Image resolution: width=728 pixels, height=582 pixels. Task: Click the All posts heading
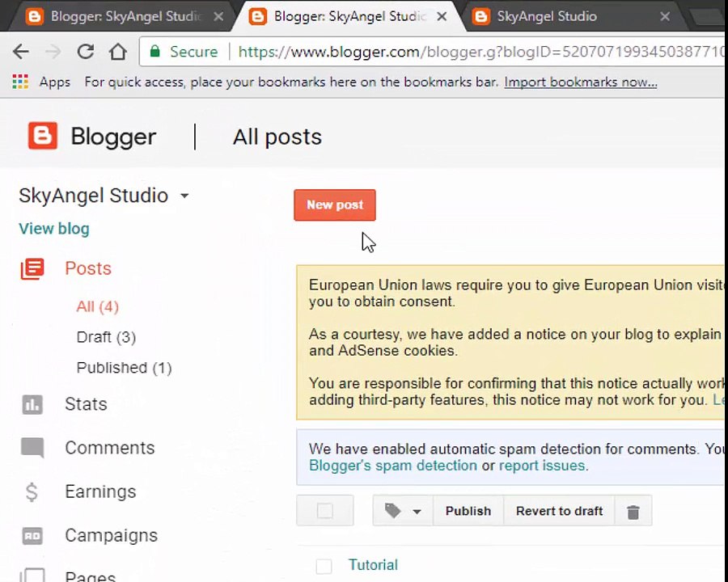(277, 137)
